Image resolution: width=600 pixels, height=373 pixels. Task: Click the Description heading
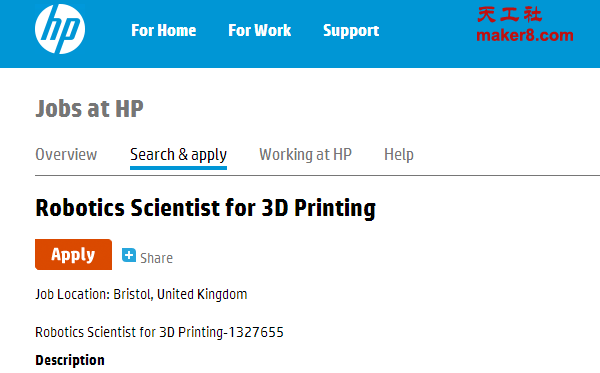70,360
